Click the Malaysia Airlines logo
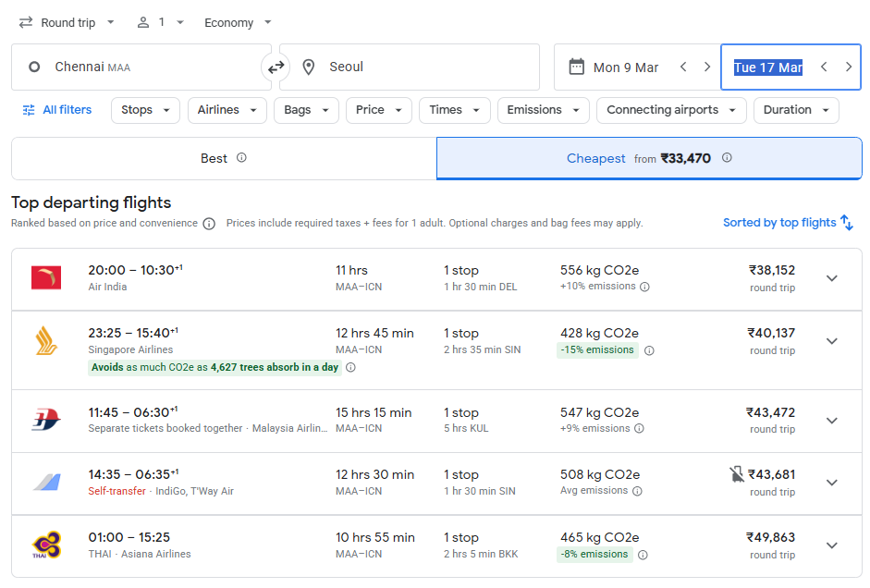 (44, 420)
